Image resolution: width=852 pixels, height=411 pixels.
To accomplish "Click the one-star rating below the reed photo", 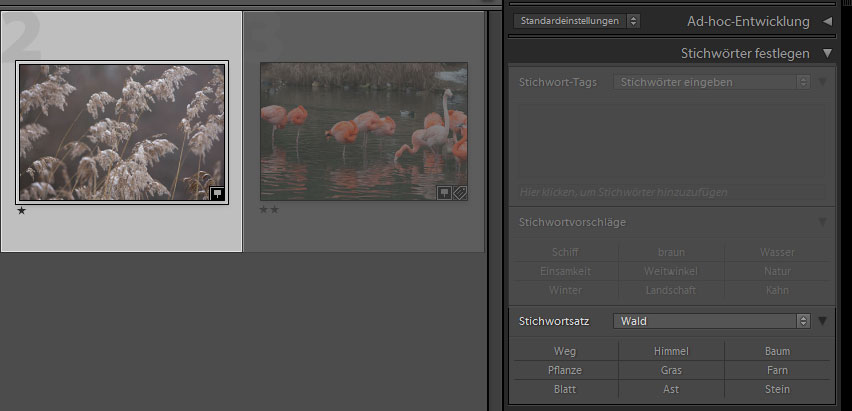I will pyautogui.click(x=22, y=210).
